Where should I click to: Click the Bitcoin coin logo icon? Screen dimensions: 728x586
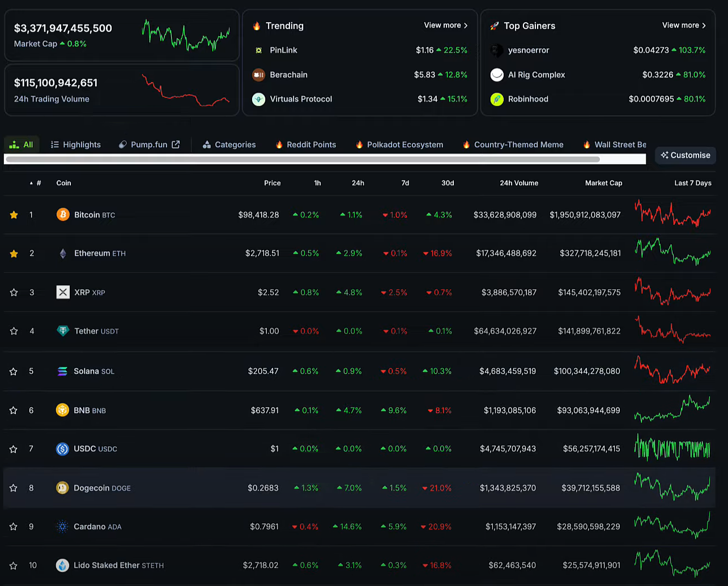[63, 215]
